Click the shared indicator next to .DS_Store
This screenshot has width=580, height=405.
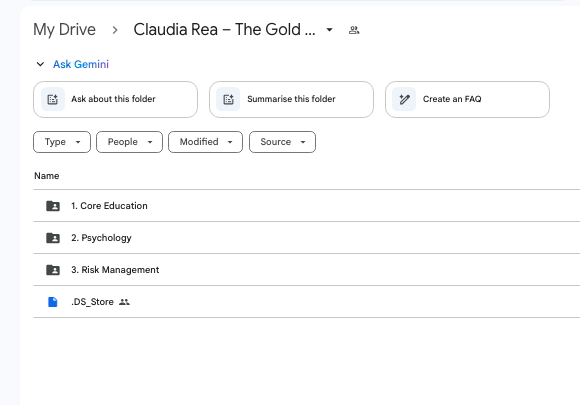point(124,302)
